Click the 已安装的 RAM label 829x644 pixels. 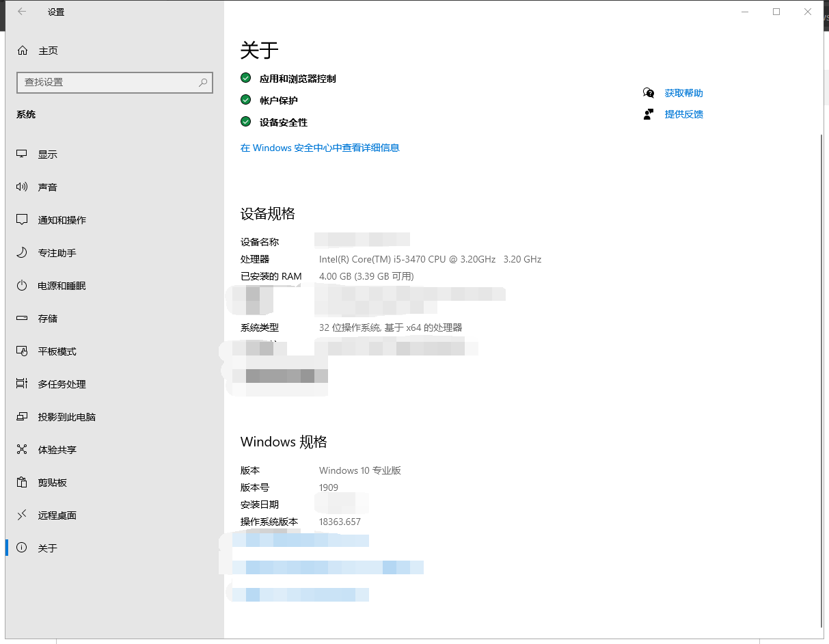(271, 276)
